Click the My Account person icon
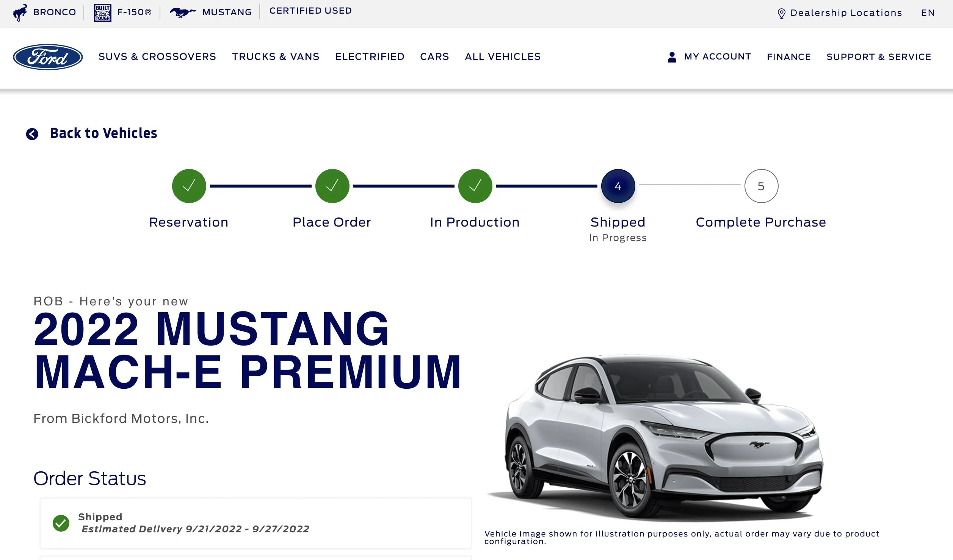 click(x=672, y=57)
